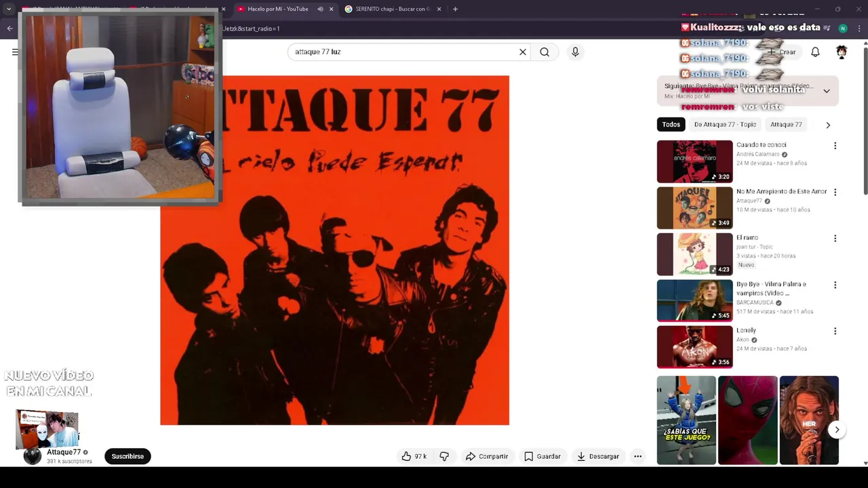Download the video with Descargar
Screen dimensions: 868x488
pos(598,456)
